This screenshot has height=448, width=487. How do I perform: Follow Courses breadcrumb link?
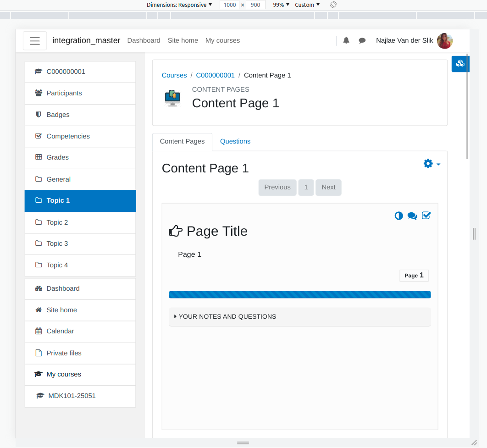174,76
